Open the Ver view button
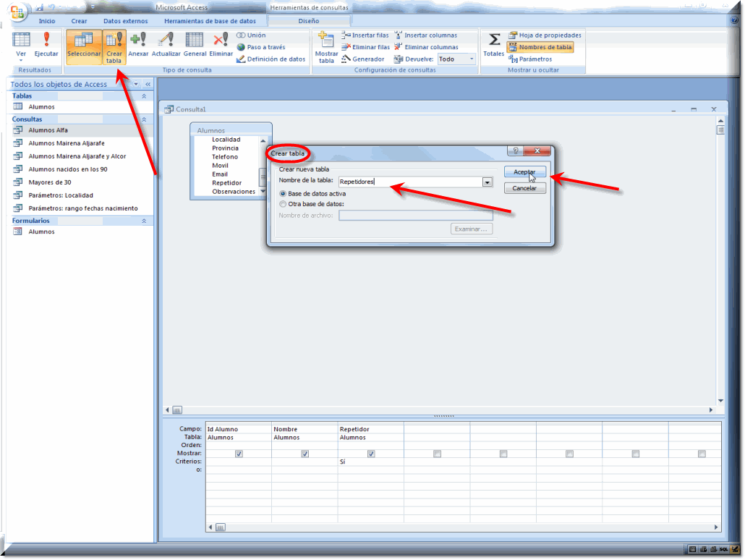This screenshot has height=560, width=745. coord(22,46)
